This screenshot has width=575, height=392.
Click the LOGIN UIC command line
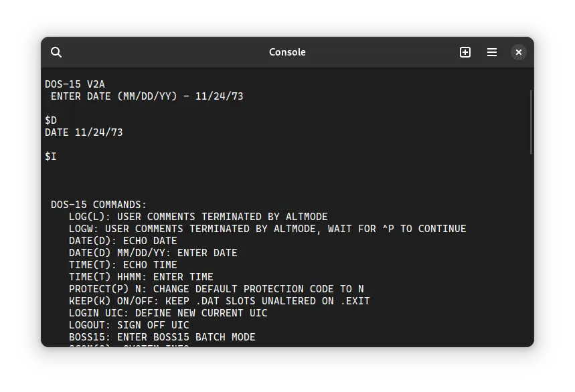click(168, 313)
